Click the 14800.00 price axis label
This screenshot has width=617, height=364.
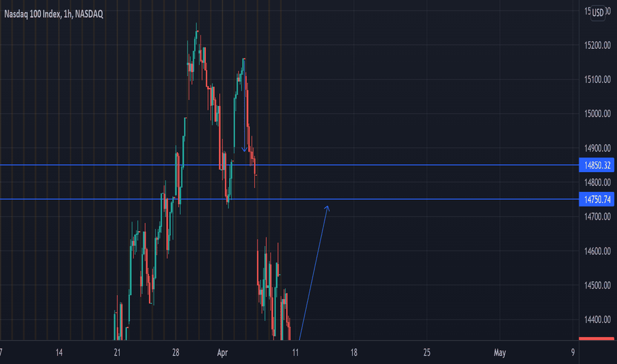(597, 183)
